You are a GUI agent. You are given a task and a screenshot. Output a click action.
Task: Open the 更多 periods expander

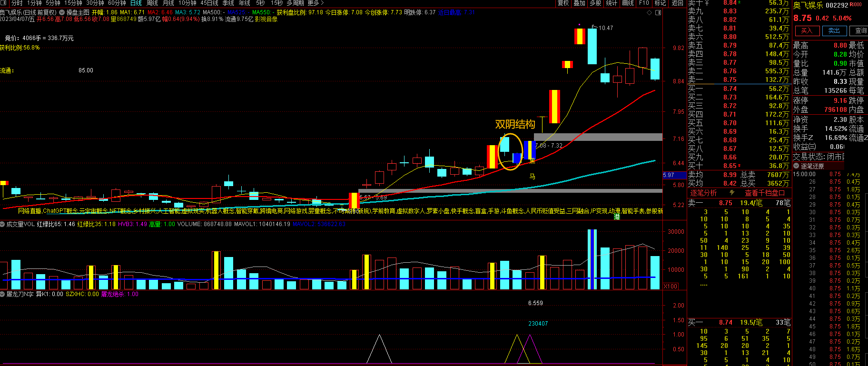(x=315, y=3)
